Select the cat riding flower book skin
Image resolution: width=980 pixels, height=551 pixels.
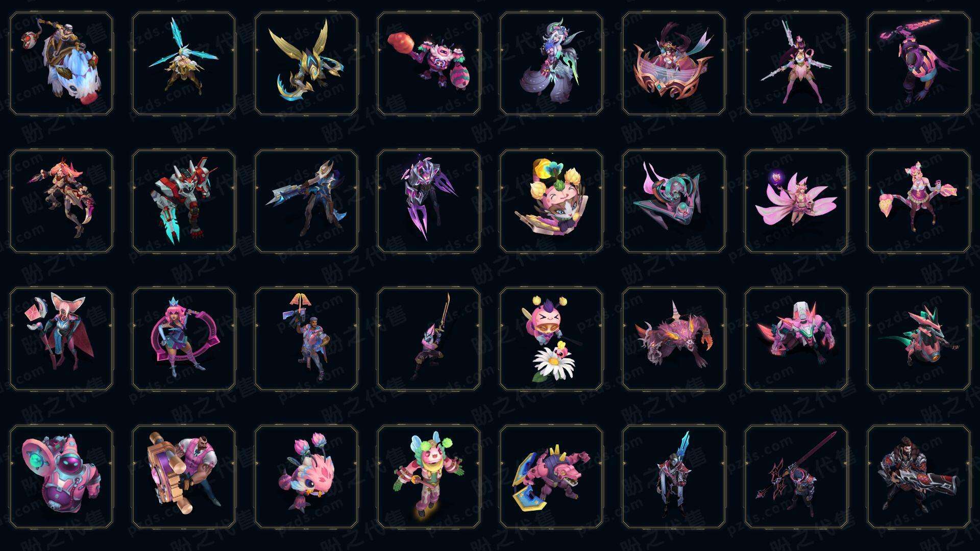tap(551, 201)
